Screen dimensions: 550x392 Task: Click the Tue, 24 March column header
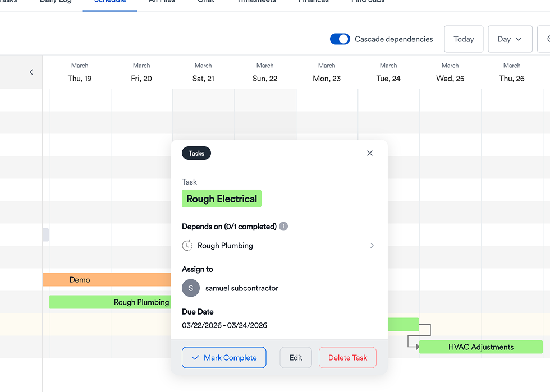(x=388, y=72)
